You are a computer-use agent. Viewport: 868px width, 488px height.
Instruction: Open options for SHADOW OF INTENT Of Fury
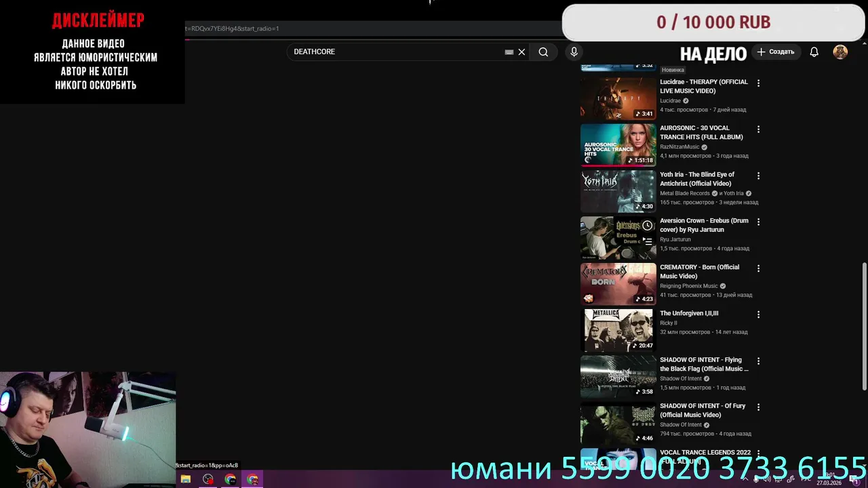[758, 407]
